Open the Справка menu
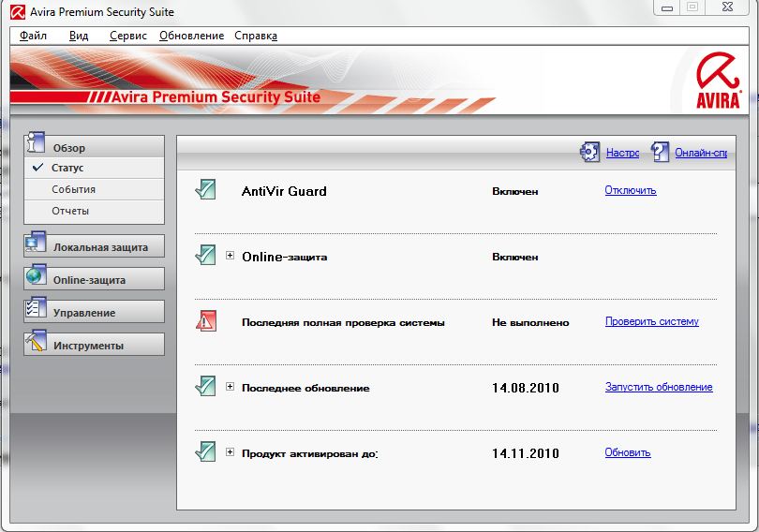The image size is (759, 532). [x=256, y=36]
